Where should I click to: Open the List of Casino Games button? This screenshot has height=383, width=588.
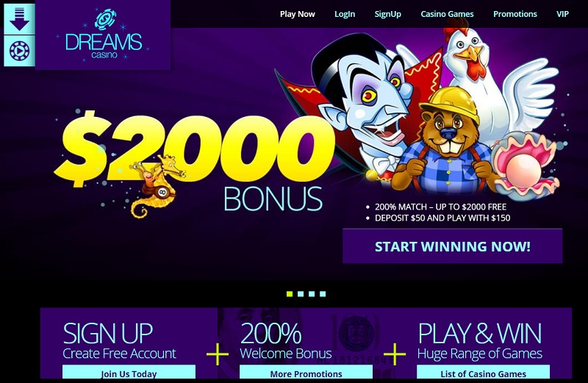click(x=484, y=373)
